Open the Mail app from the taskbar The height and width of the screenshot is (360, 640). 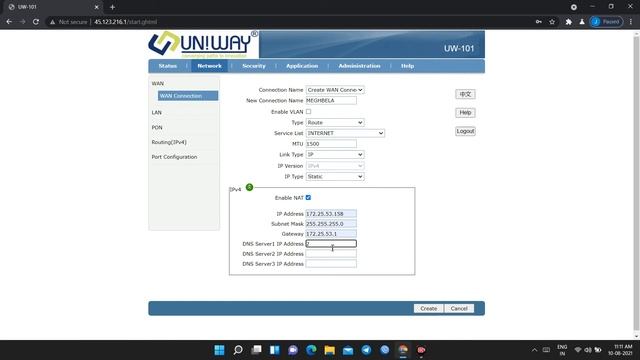(x=348, y=350)
